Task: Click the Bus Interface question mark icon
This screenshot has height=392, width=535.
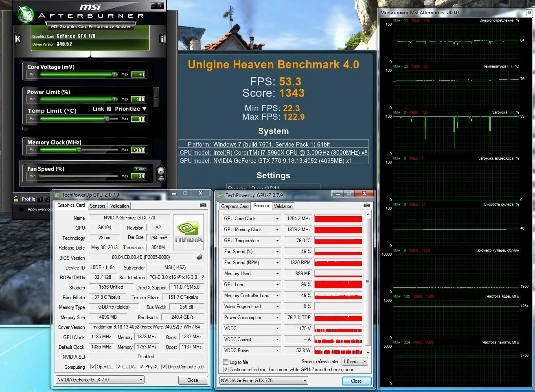Action: [202, 277]
